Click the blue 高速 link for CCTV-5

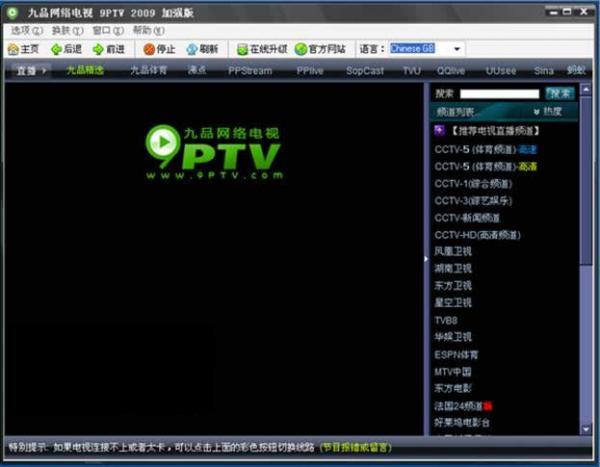[x=528, y=150]
